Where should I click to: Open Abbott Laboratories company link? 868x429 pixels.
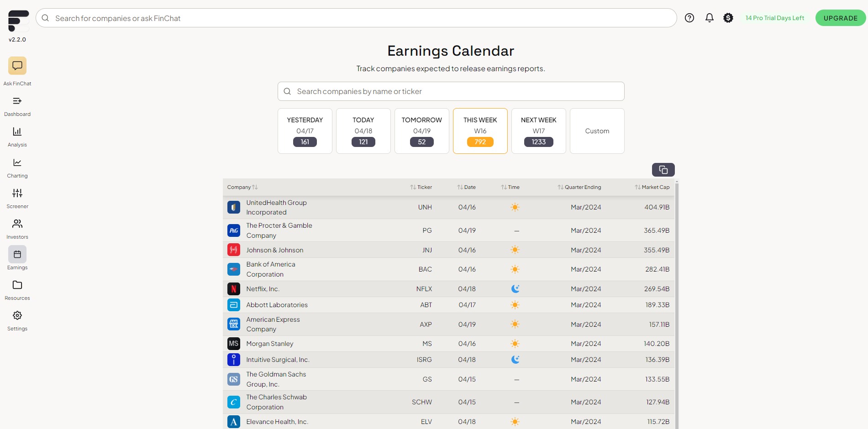[277, 305]
